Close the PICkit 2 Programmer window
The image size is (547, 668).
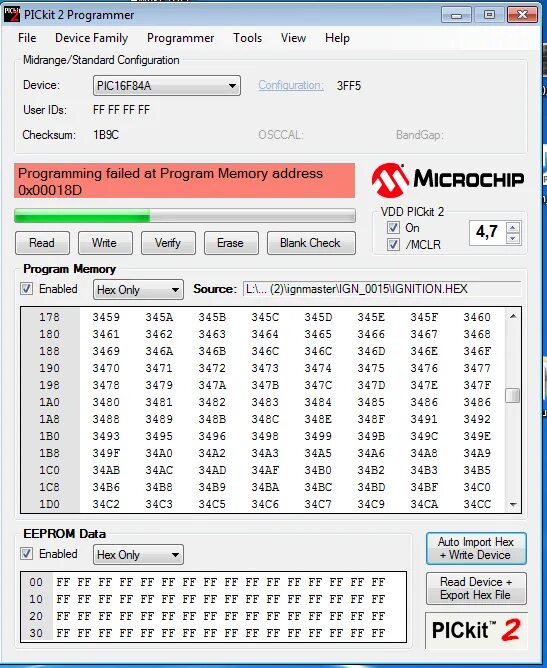(x=522, y=15)
